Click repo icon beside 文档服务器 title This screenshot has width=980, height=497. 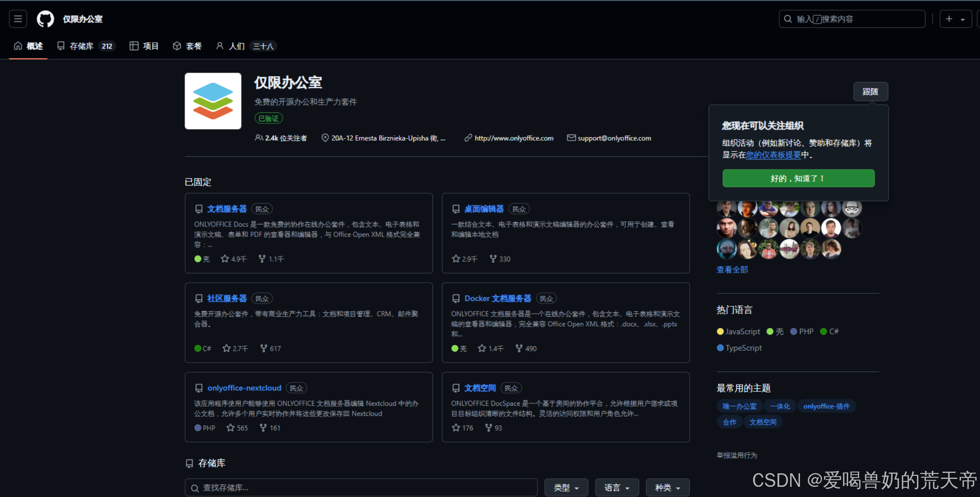[x=199, y=209]
